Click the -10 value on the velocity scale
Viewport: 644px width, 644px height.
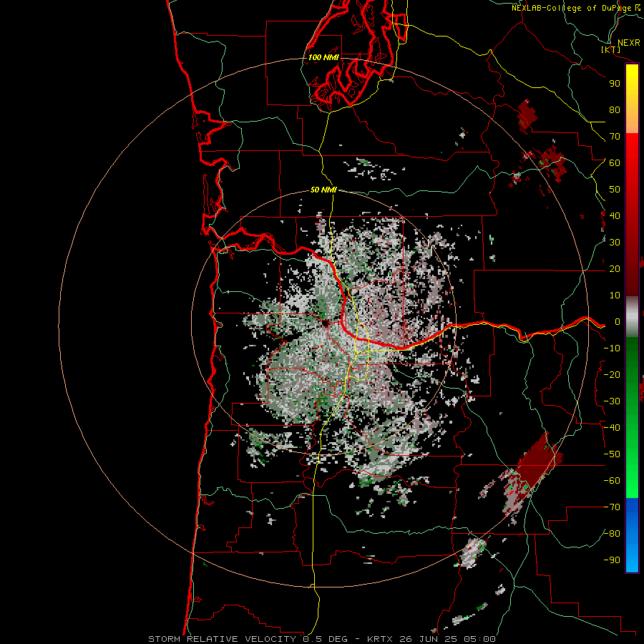(612, 348)
